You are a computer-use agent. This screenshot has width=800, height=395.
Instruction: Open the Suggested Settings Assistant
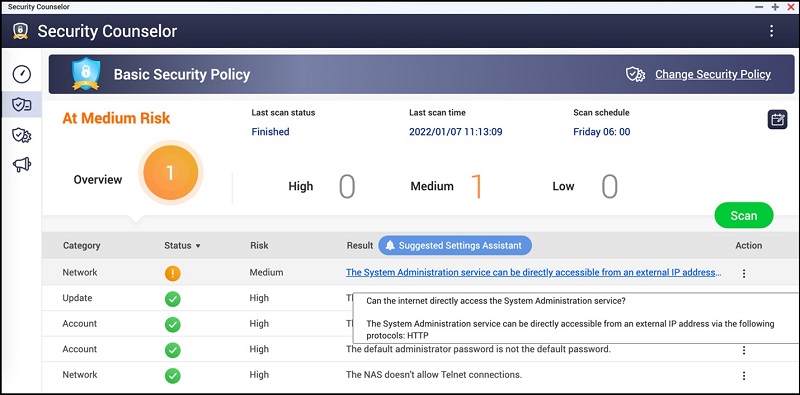click(x=455, y=245)
